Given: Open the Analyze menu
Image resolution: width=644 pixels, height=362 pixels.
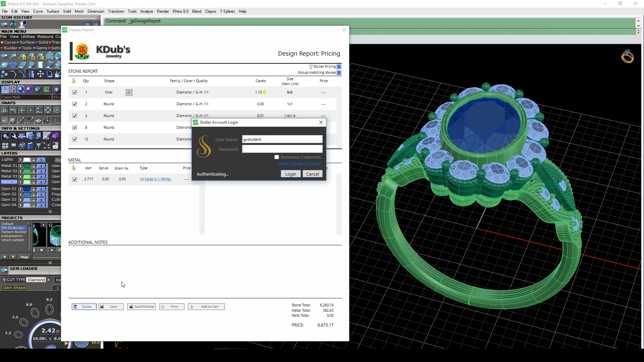Looking at the screenshot, I should coord(147,11).
